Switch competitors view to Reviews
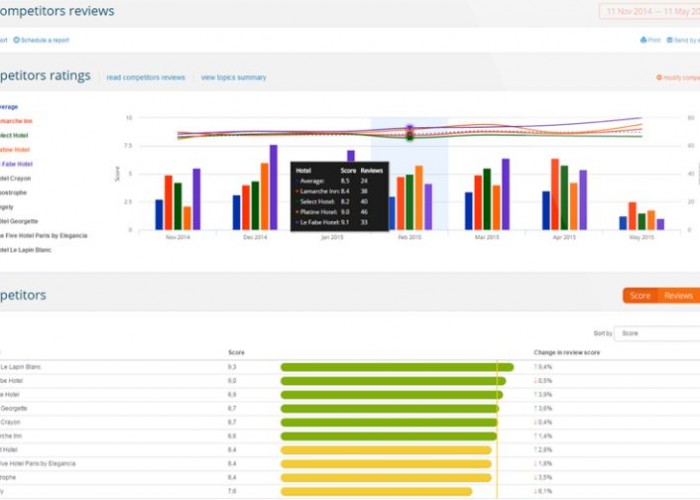Viewport: 700px width, 500px height. 679,296
